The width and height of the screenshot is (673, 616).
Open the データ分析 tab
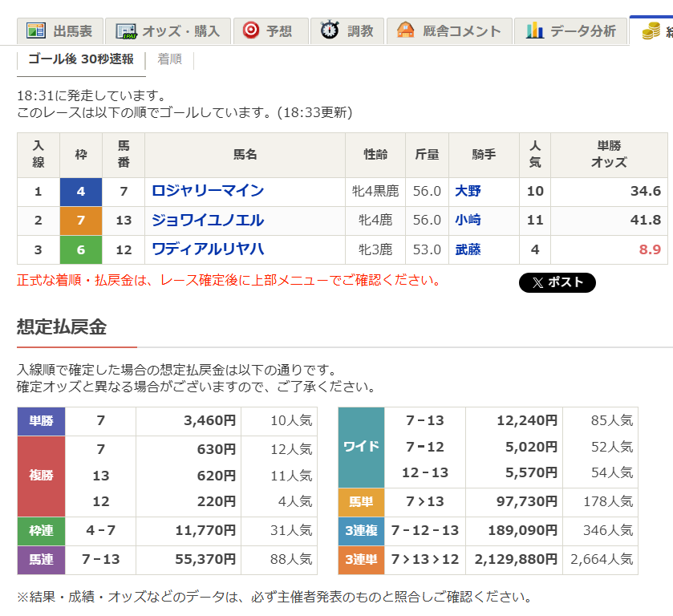pyautogui.click(x=571, y=31)
